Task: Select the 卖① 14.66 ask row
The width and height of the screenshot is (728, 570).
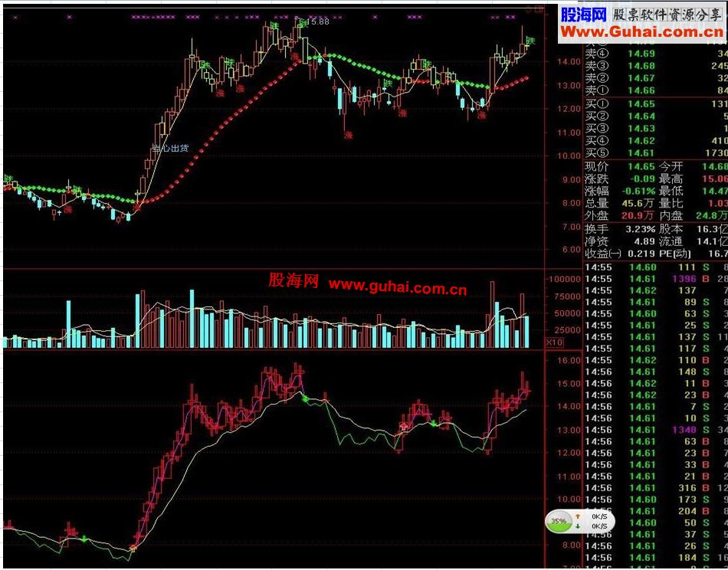Action: click(x=655, y=90)
